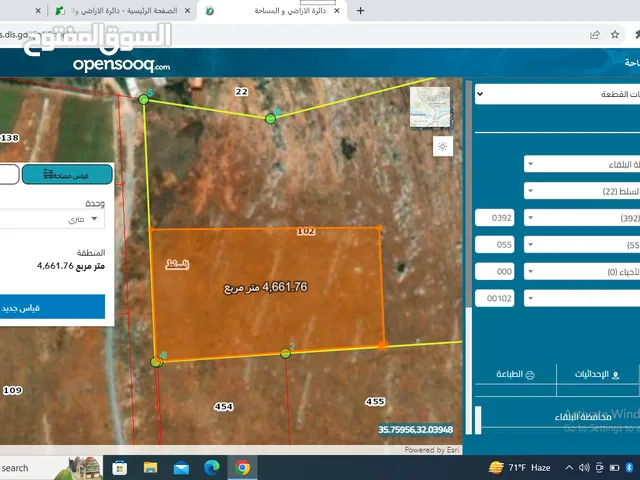Open File Explorer from the taskbar
640x480 pixels.
click(x=150, y=467)
